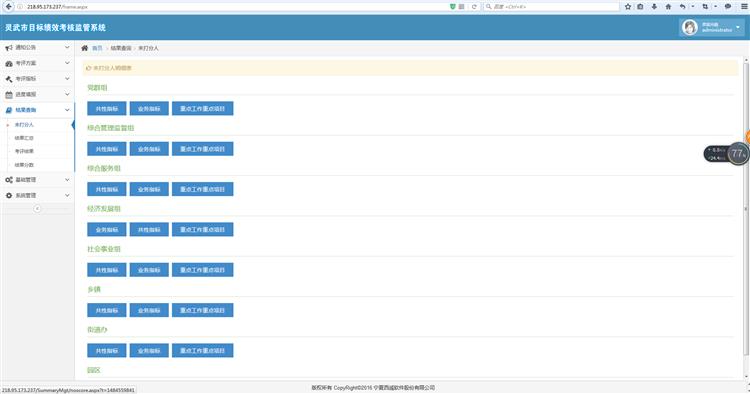Image resolution: width=750 pixels, height=394 pixels.
Task: Click 重点工作重点项目 button under 乡镇
Action: coord(203,310)
